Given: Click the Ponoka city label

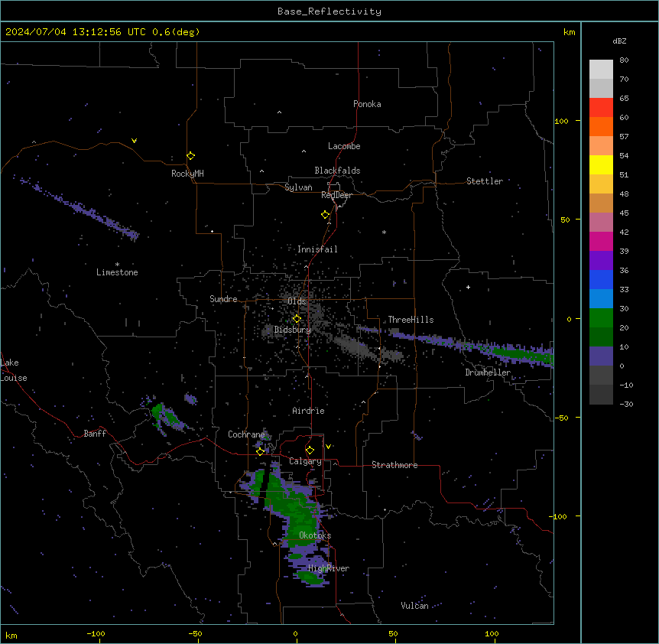Looking at the screenshot, I should pos(367,104).
